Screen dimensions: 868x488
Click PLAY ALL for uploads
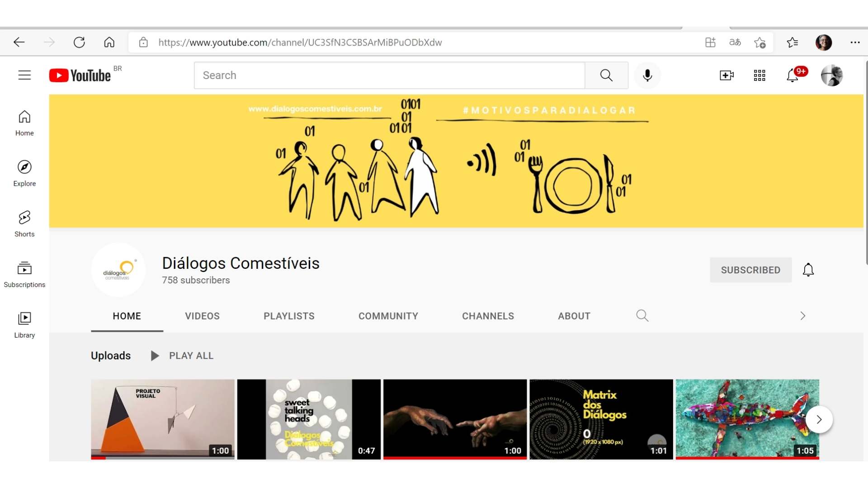pyautogui.click(x=182, y=356)
